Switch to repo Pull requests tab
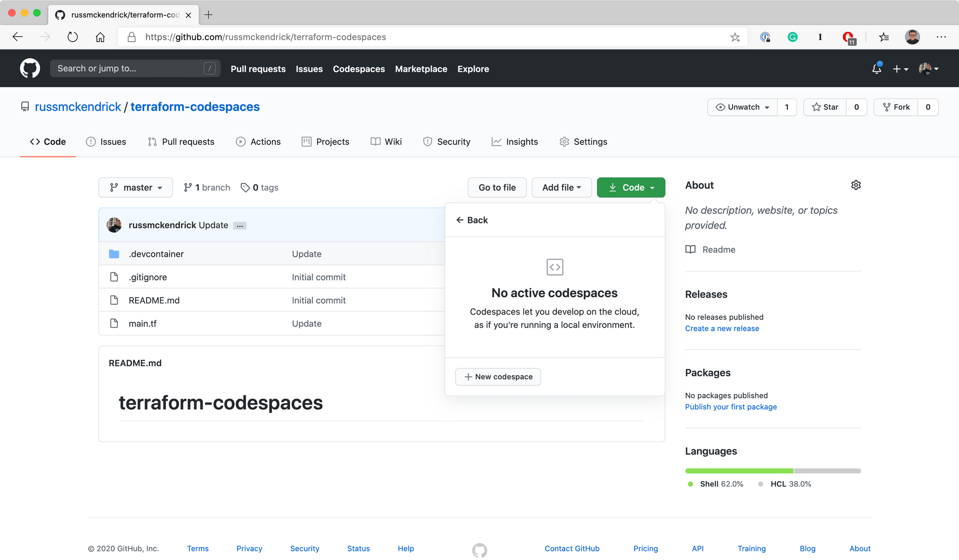The image size is (959, 560). tap(181, 142)
